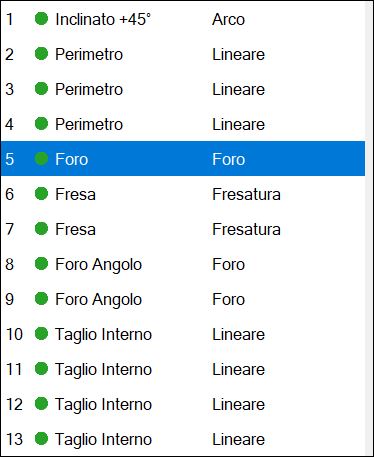Click green dot beside row 2 Perimetro
Image resolution: width=374 pixels, height=457 pixels.
[x=41, y=54]
